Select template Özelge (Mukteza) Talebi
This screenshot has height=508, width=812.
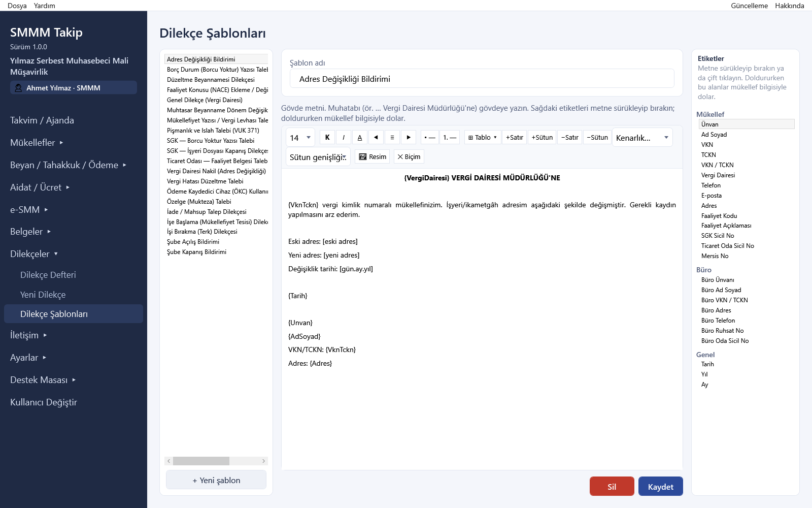216,202
